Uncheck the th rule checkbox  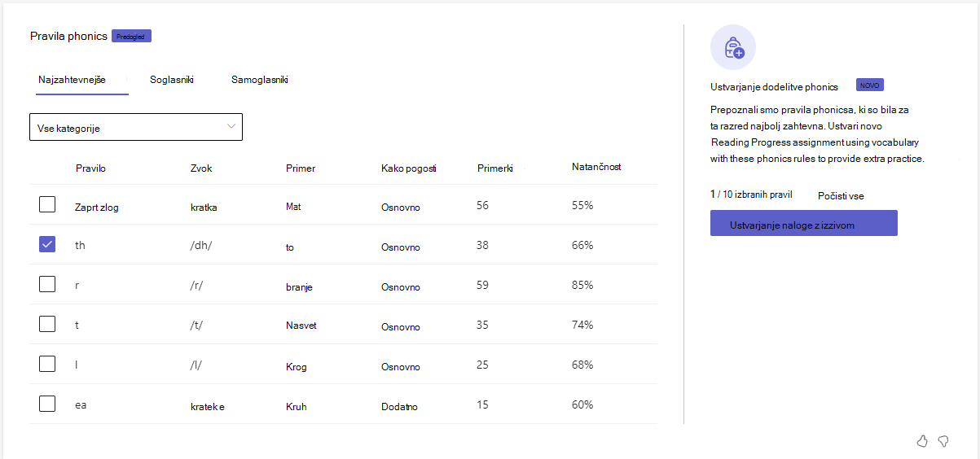click(47, 244)
